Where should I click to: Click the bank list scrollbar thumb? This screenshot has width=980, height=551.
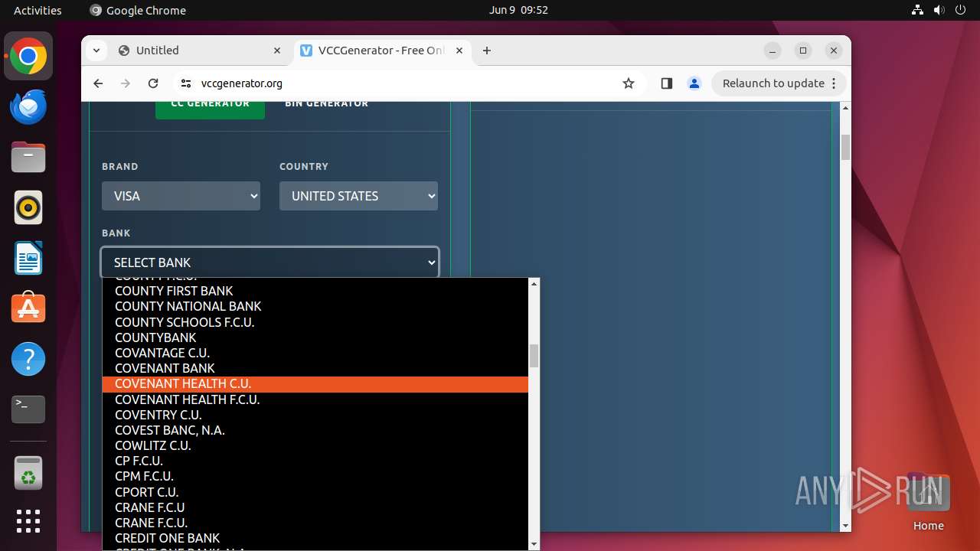pyautogui.click(x=534, y=355)
